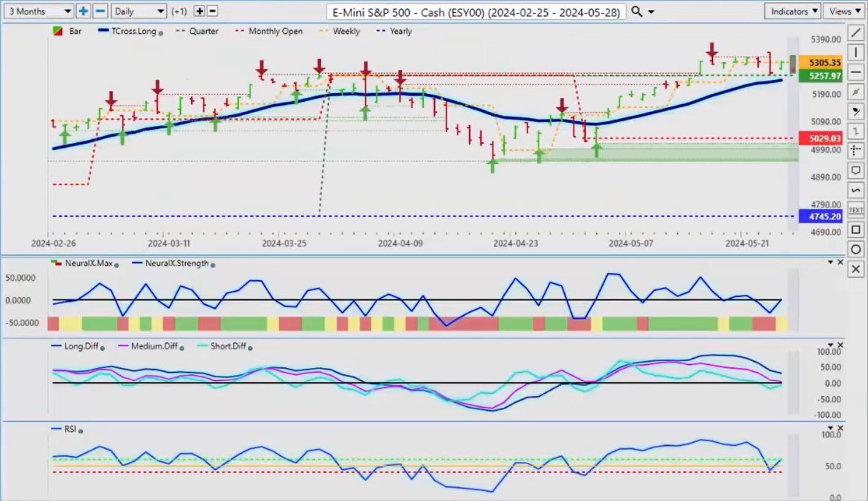Expand the Diff panel options arrow
The height and width of the screenshot is (501, 868).
[831, 346]
